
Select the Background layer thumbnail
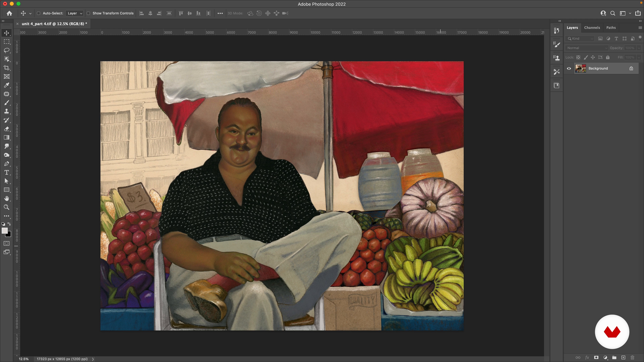pos(580,68)
